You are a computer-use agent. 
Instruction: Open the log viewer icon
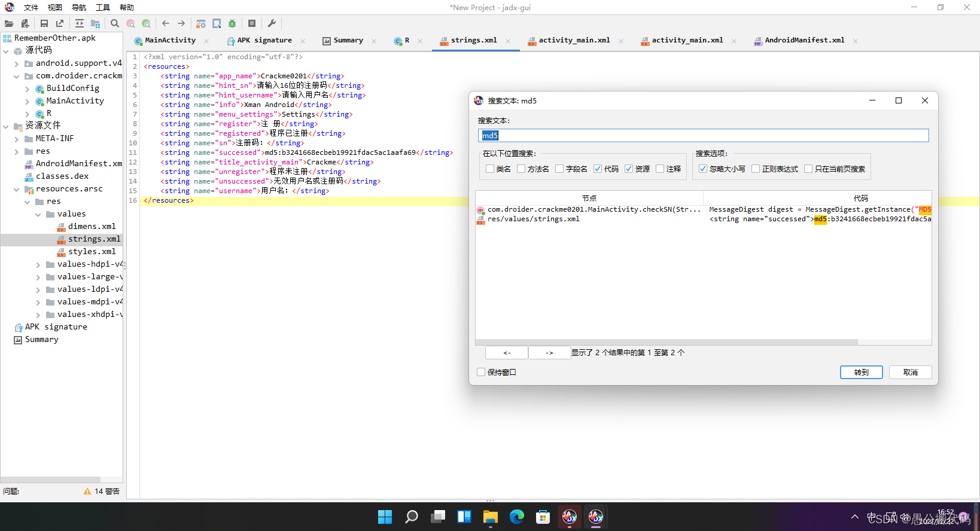pos(252,23)
